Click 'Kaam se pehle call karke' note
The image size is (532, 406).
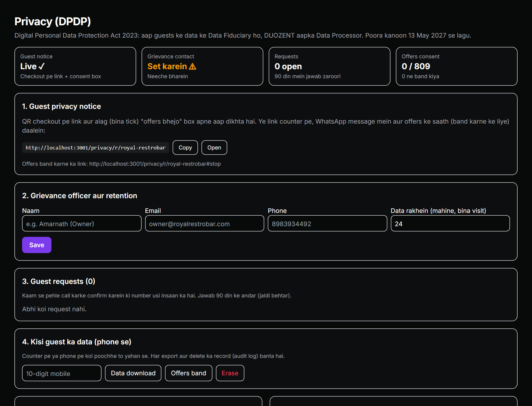tap(157, 296)
